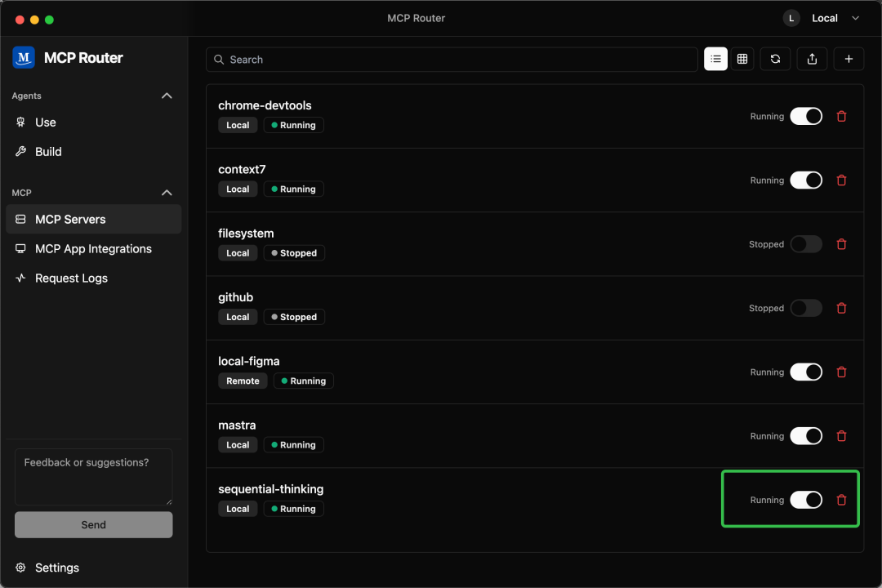
Task: Collapse the MCP sidebar section
Action: click(x=167, y=193)
